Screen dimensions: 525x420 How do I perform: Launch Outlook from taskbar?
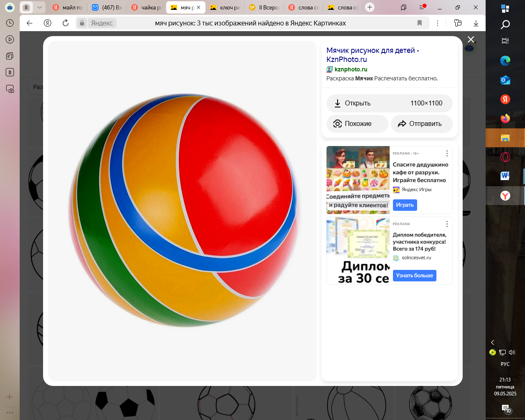(x=505, y=80)
